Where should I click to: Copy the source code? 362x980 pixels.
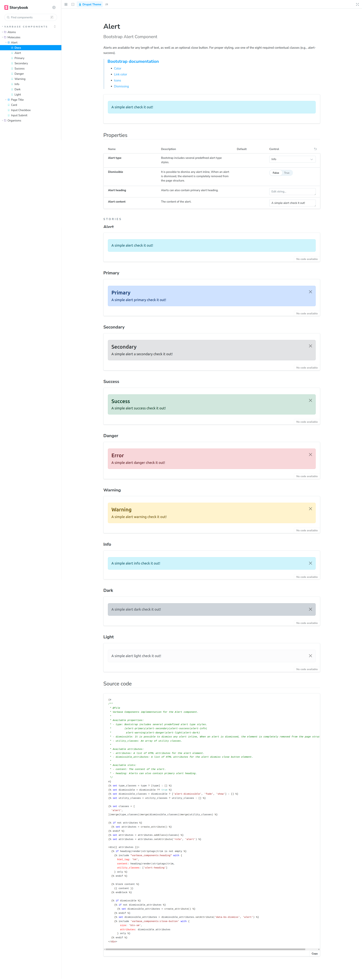[314, 953]
